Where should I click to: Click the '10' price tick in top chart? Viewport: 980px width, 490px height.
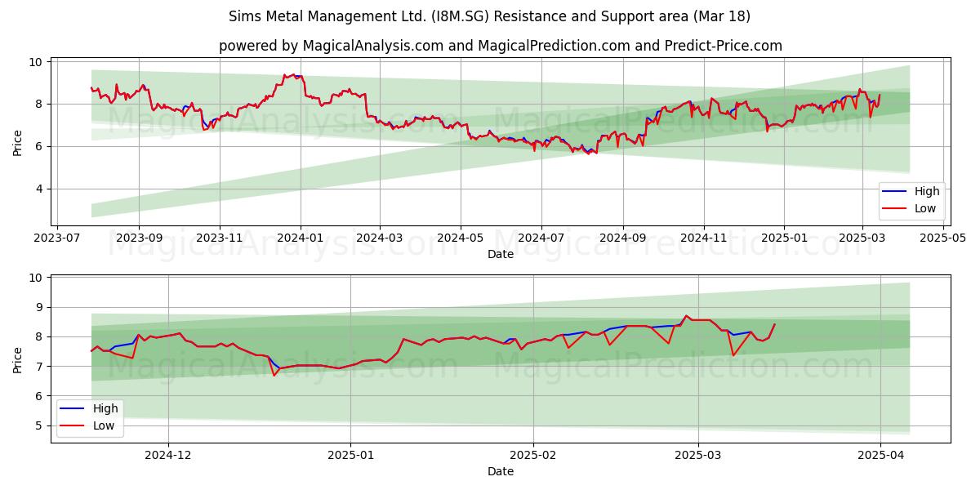(38, 62)
